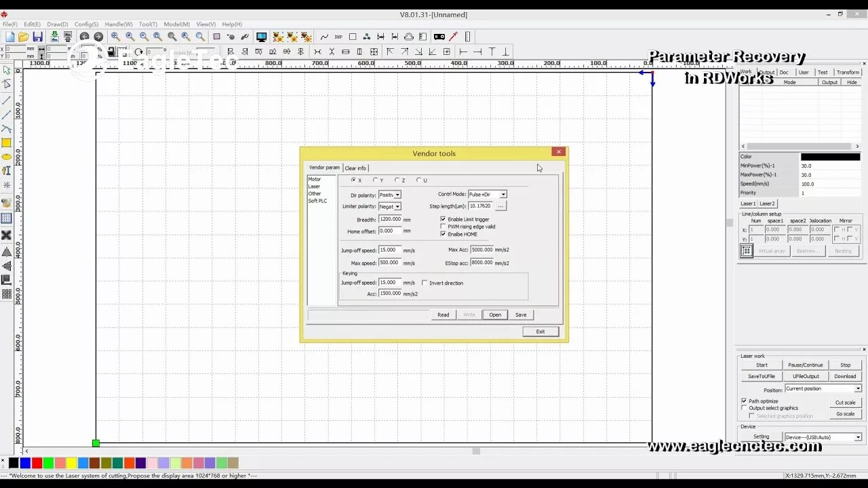The height and width of the screenshot is (488, 868).
Task: Select the Z axis radio button
Action: (x=397, y=180)
